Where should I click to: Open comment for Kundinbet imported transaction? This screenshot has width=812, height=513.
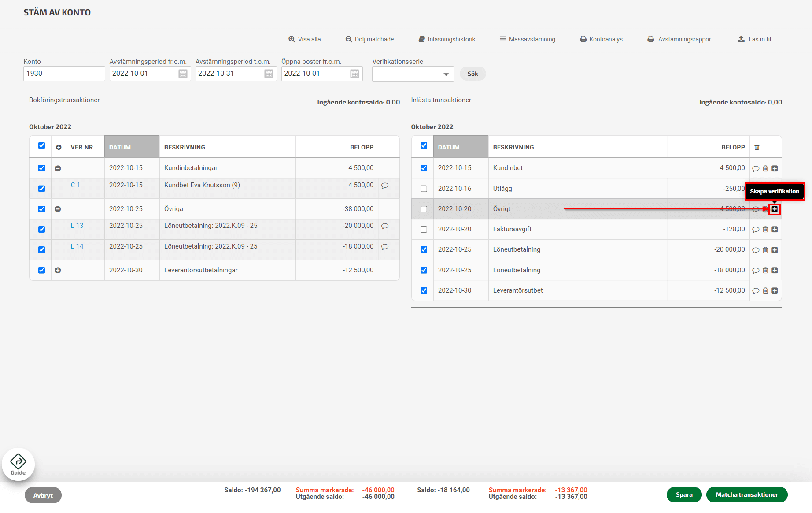tap(756, 169)
